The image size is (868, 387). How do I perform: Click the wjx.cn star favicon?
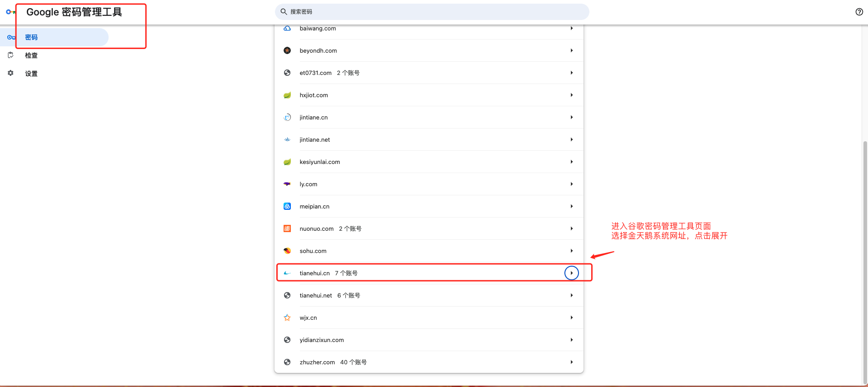click(x=287, y=318)
